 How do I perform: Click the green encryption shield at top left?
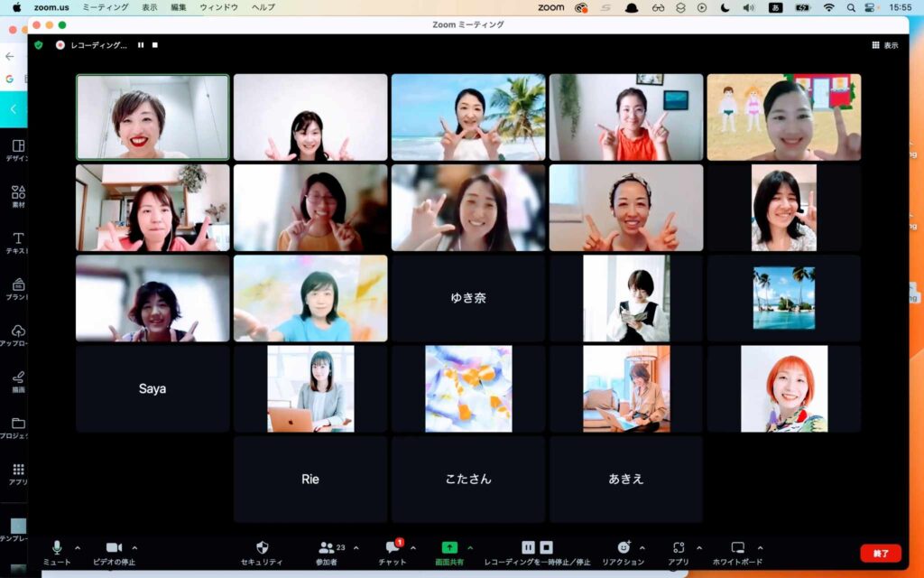(x=39, y=44)
